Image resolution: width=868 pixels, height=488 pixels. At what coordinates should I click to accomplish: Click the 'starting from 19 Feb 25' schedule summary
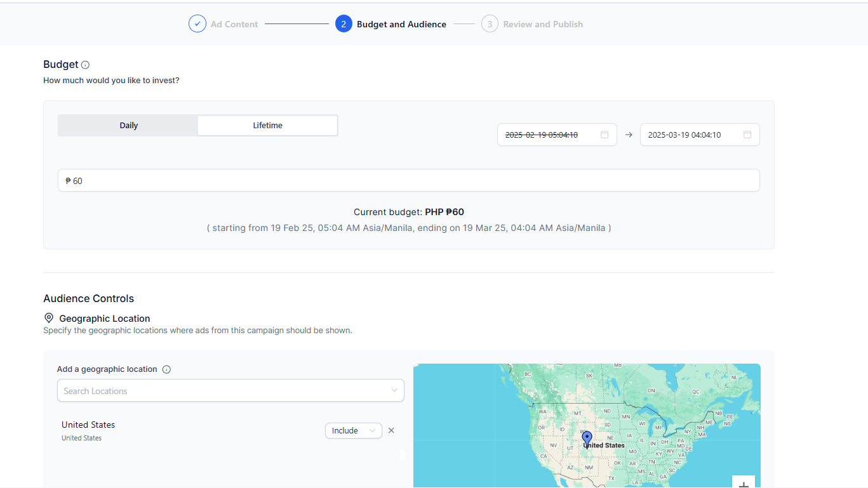click(409, 228)
